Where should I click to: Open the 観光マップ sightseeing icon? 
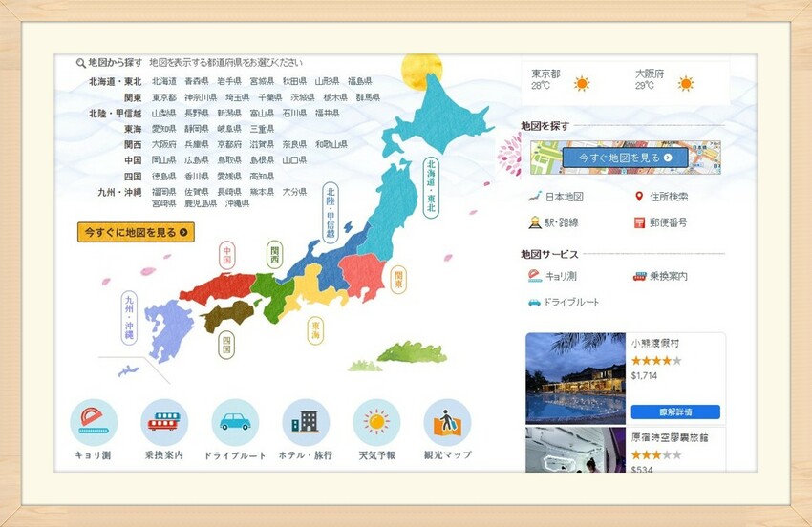tap(447, 423)
